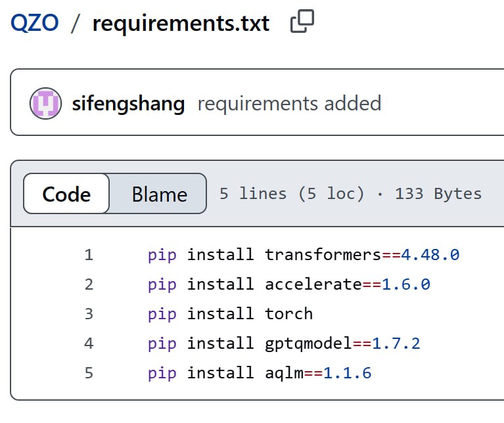Click the sifengshang avatar image
504x423 pixels.
[x=46, y=104]
